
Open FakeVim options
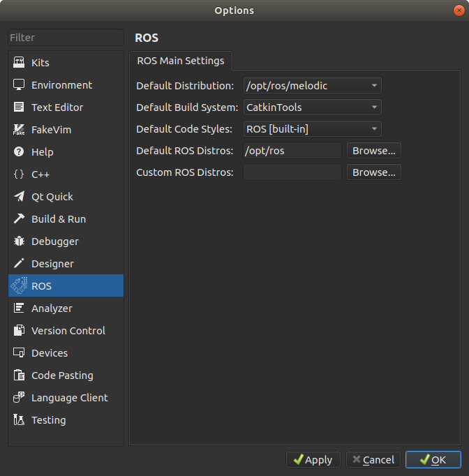click(52, 130)
